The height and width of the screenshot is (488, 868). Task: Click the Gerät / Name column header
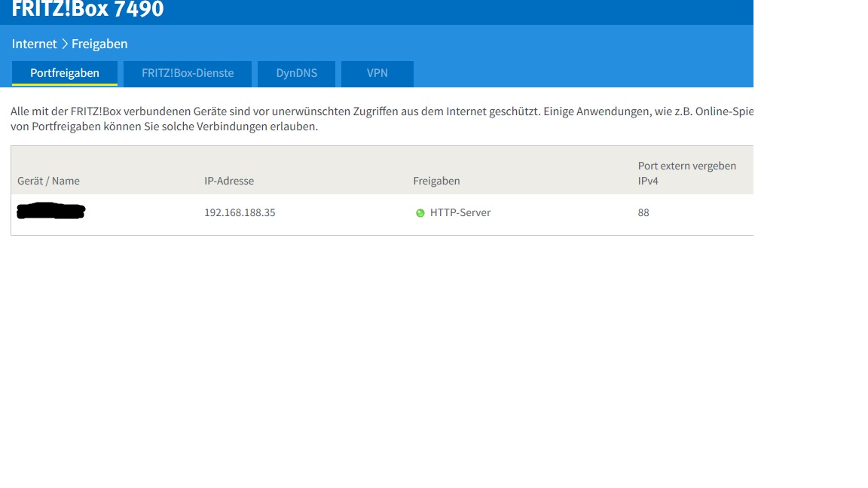pos(49,181)
